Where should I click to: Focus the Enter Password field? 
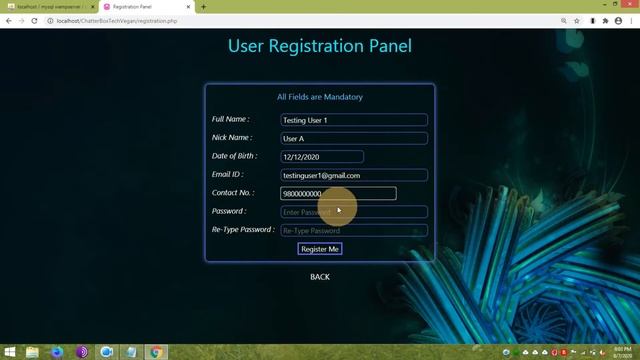[354, 212]
